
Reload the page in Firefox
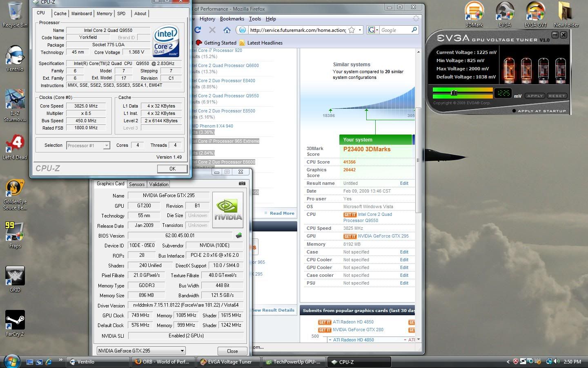198,30
